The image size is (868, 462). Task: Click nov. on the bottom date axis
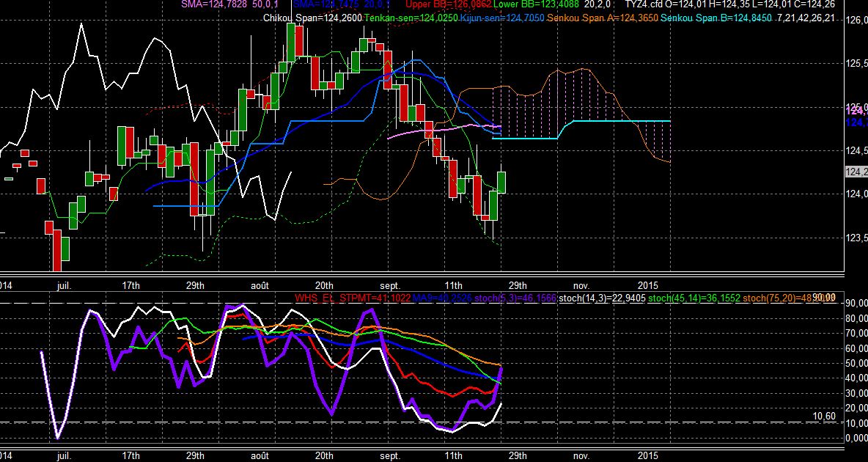(581, 455)
